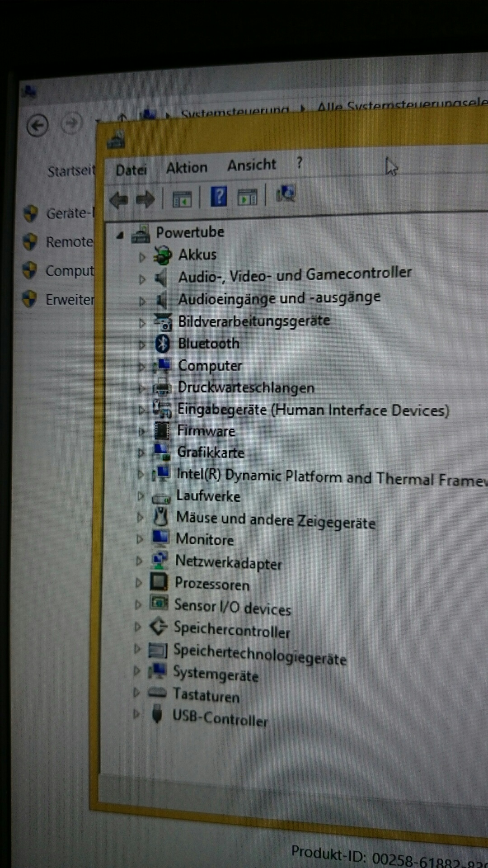The width and height of the screenshot is (488, 868).
Task: Expand the USB-Controller category
Action: (x=136, y=714)
